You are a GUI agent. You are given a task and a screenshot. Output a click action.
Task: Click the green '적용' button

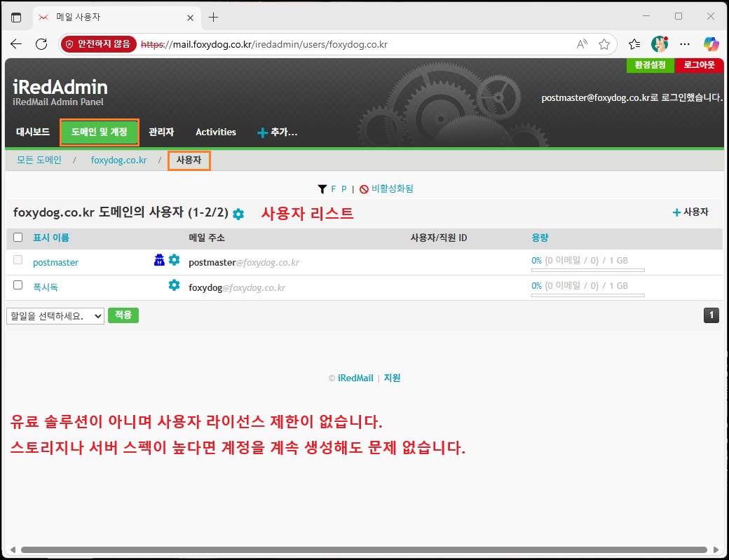pyautogui.click(x=123, y=315)
